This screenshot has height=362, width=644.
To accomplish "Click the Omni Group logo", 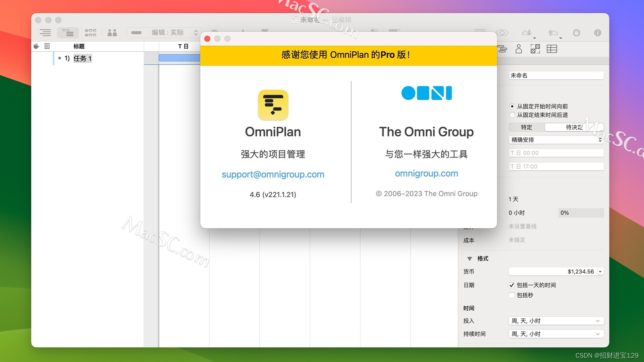I will [x=426, y=93].
